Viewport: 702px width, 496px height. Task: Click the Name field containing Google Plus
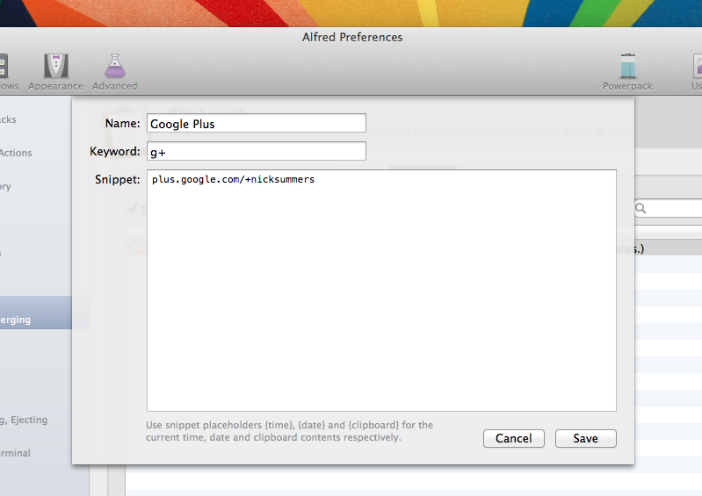256,123
